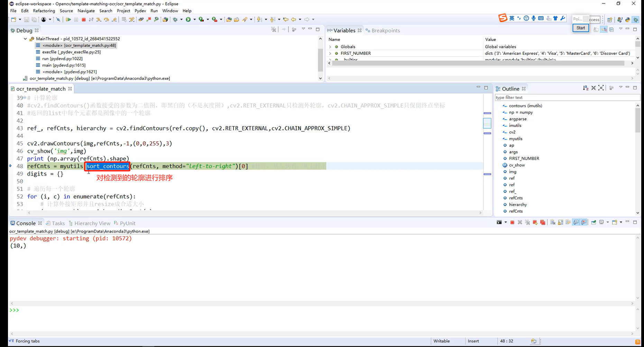This screenshot has height=347, width=644.
Task: Click Pin Console icon
Action: pos(594,222)
